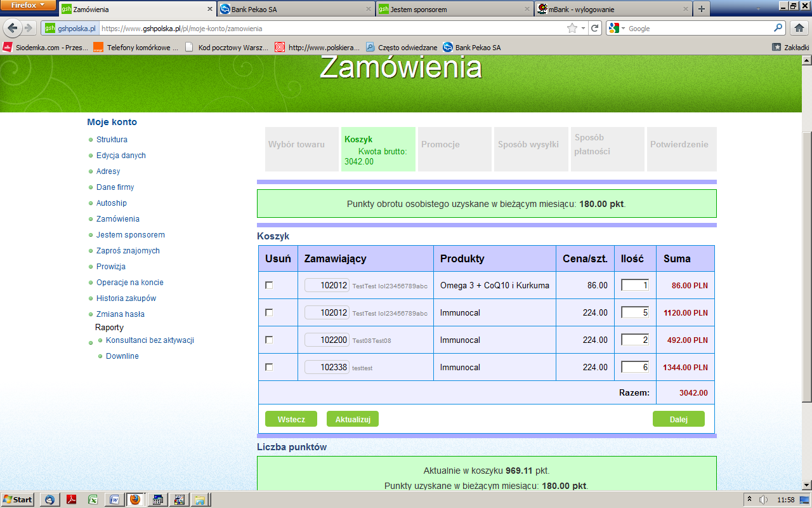Open the polskiera bookmark
The height and width of the screenshot is (508, 812).
(x=317, y=47)
